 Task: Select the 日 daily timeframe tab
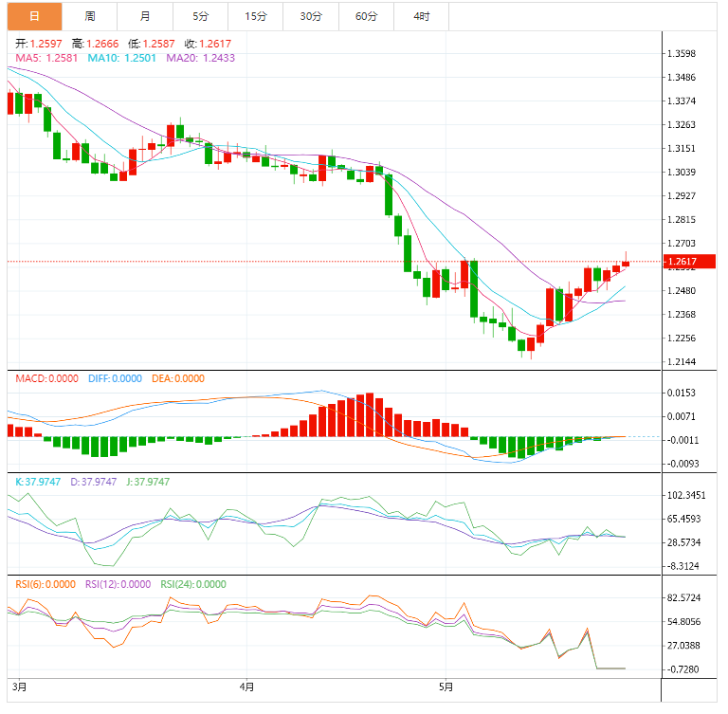click(x=34, y=16)
